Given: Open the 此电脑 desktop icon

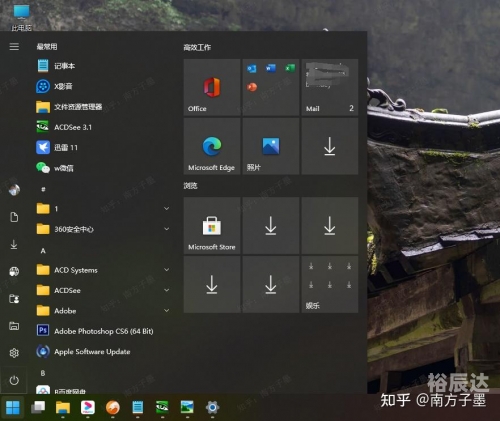Looking at the screenshot, I should click(x=22, y=18).
